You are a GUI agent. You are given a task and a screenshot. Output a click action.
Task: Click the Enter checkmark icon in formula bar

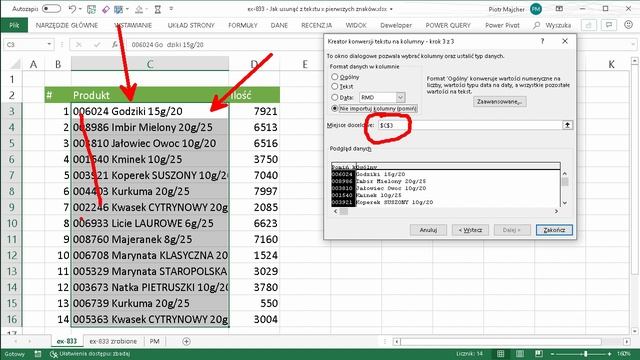[x=97, y=44]
